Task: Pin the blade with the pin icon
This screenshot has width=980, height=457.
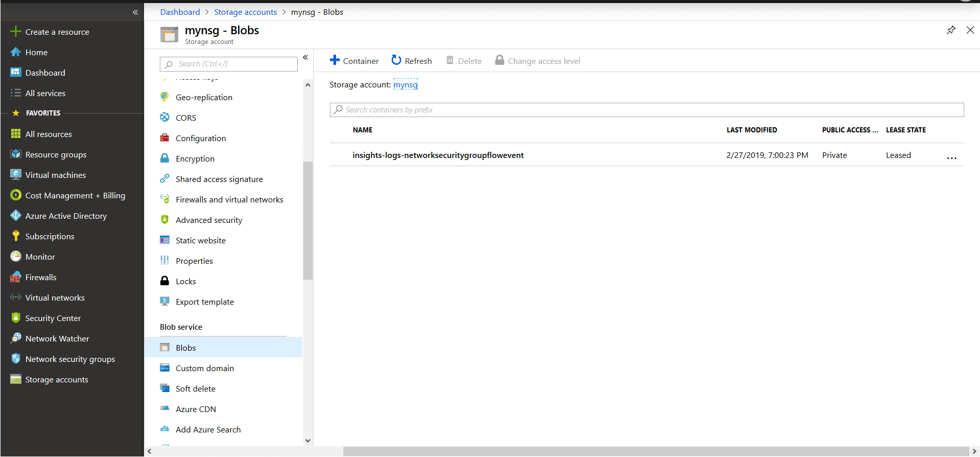Action: [951, 30]
